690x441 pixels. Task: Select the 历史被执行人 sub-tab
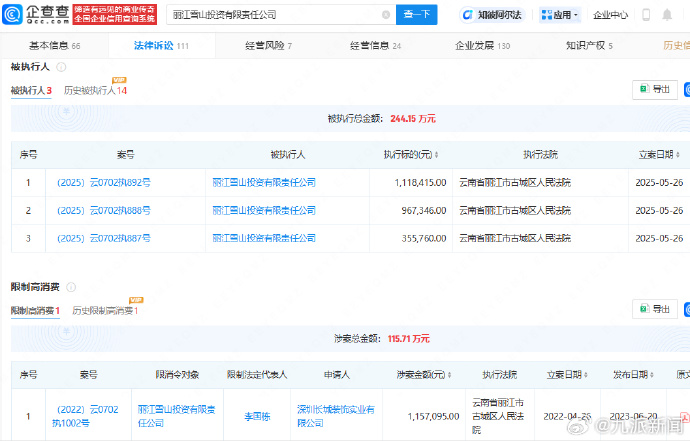pos(94,91)
